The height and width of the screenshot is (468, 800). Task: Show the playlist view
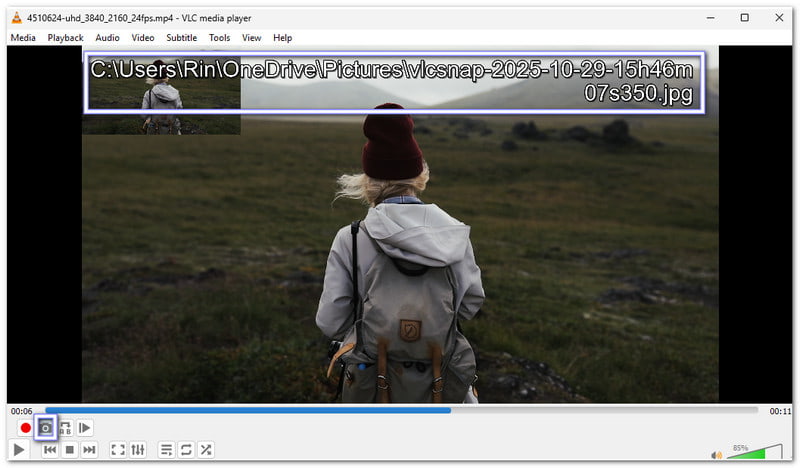166,450
